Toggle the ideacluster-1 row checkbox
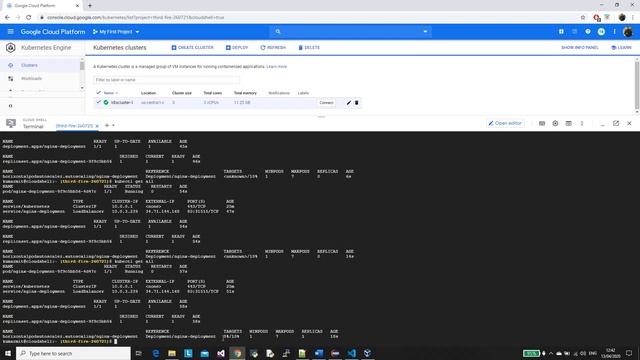Screen dimensions: 640x360 (98, 102)
